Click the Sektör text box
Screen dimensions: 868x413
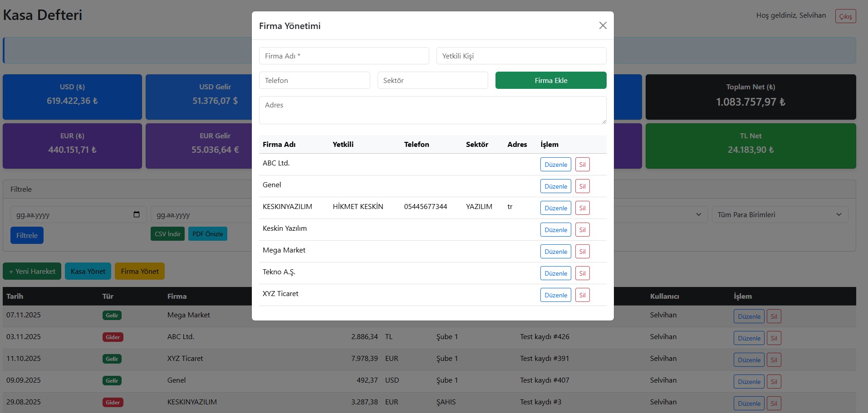tap(432, 80)
